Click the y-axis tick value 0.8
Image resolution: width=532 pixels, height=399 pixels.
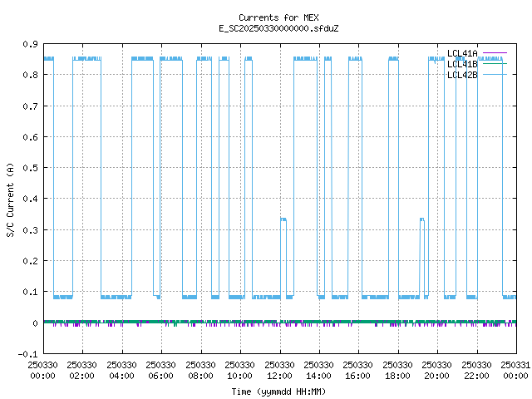[30, 75]
